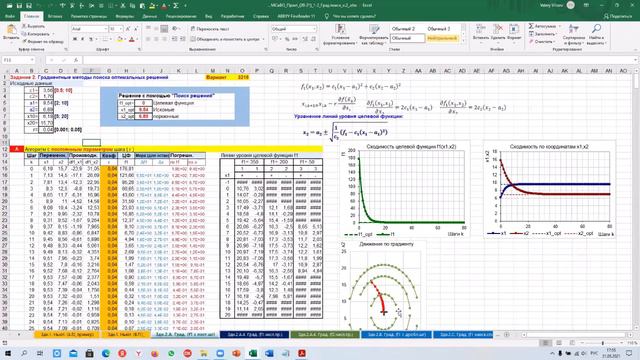The width and height of the screenshot is (640, 360).
Task: Switch to the Formulas (Формулы) tab
Action: (124, 16)
